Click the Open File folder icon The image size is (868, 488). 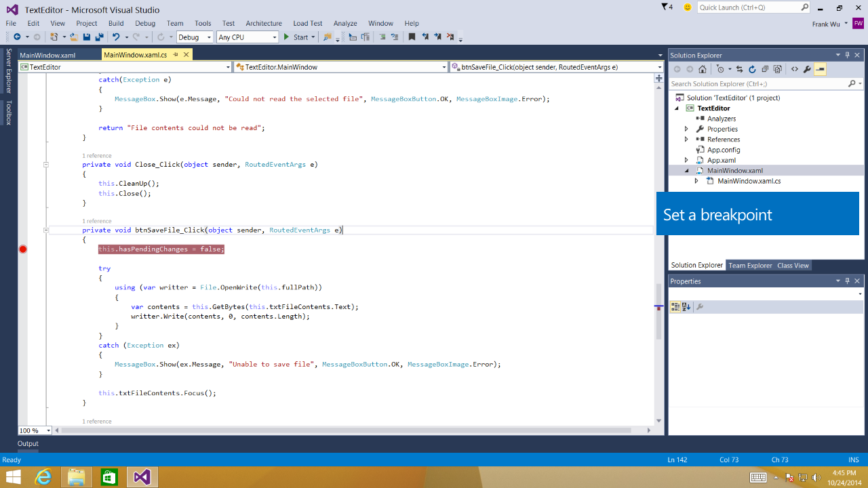75,37
